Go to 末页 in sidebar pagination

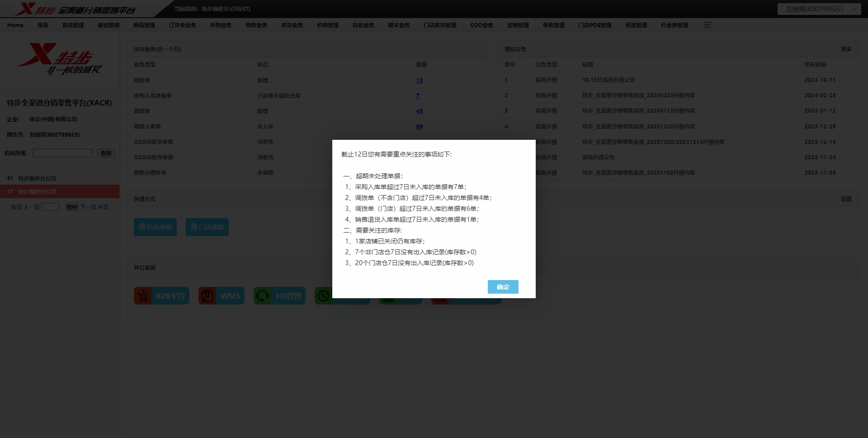click(x=104, y=207)
